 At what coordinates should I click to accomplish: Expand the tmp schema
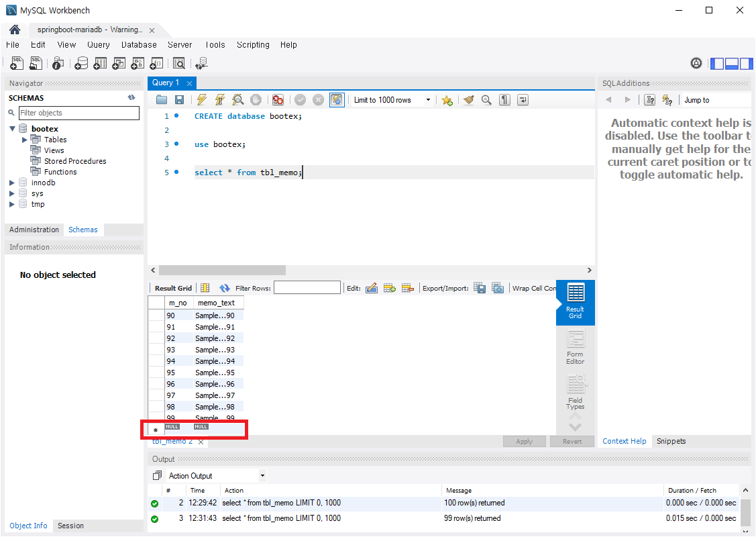click(x=12, y=204)
